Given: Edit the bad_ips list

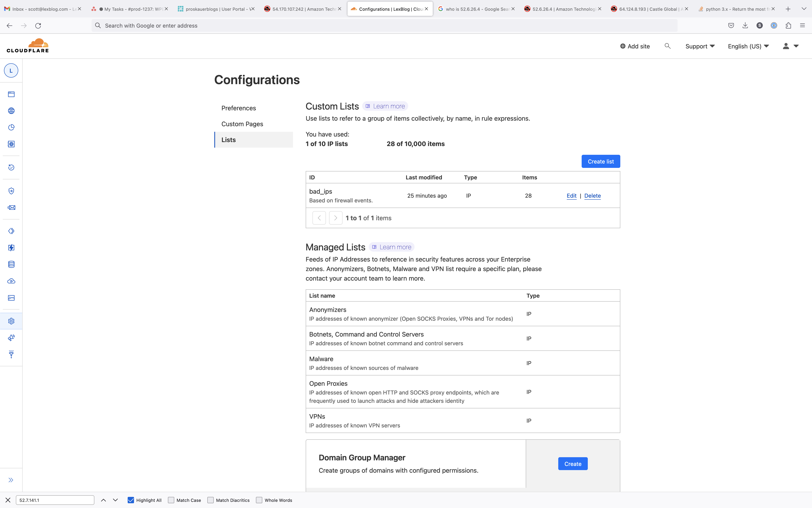Looking at the screenshot, I should [x=571, y=195].
